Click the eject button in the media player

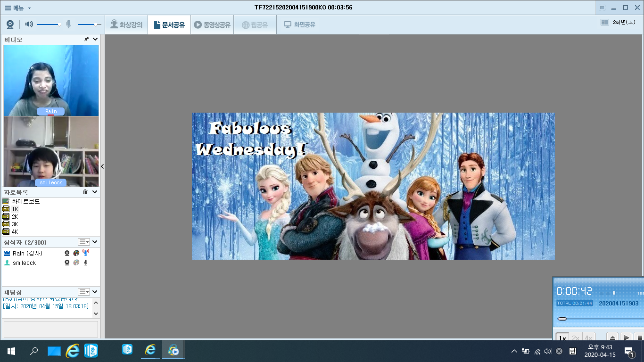tap(612, 337)
